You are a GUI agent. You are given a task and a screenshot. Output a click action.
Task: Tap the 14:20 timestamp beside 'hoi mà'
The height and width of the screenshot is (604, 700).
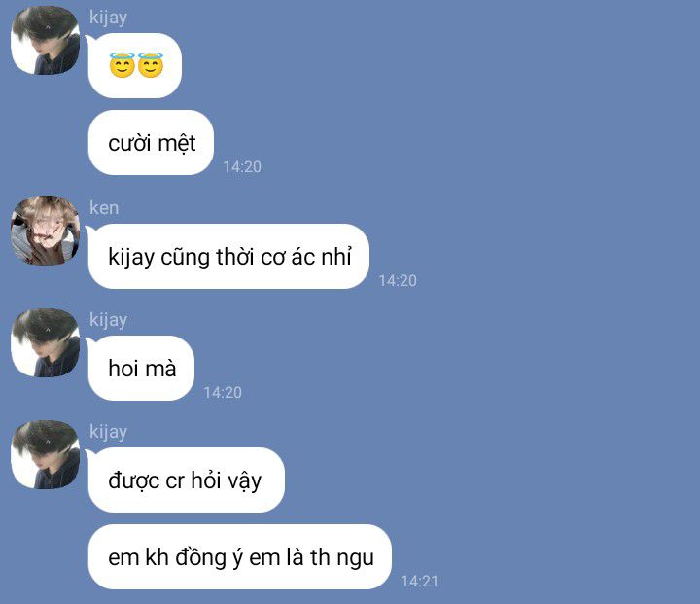tap(223, 392)
